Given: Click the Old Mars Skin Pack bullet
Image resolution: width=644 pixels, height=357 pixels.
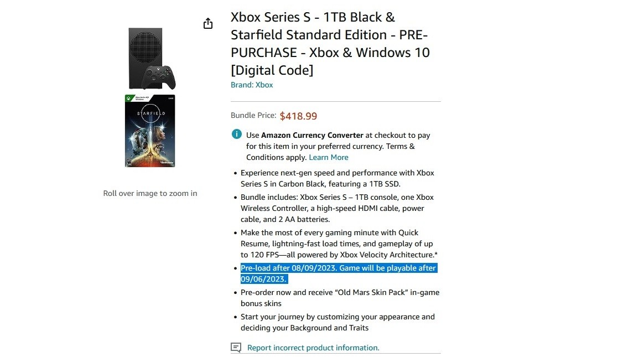Looking at the screenshot, I should [340, 298].
